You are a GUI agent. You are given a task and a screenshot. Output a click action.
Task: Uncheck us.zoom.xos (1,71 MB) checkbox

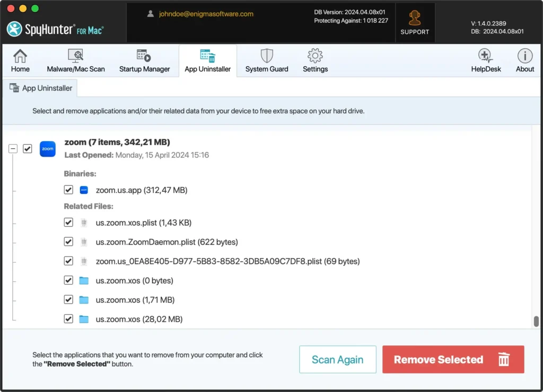coord(68,300)
